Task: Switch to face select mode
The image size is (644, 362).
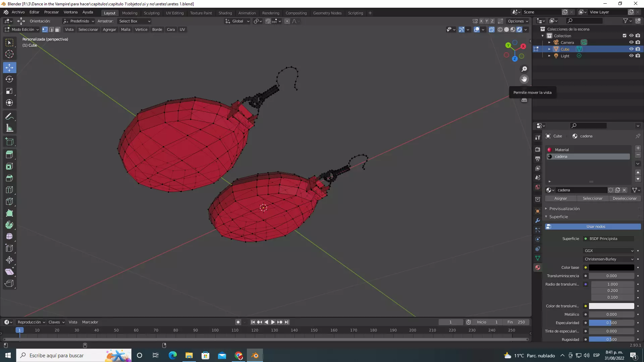Action: tap(58, 29)
